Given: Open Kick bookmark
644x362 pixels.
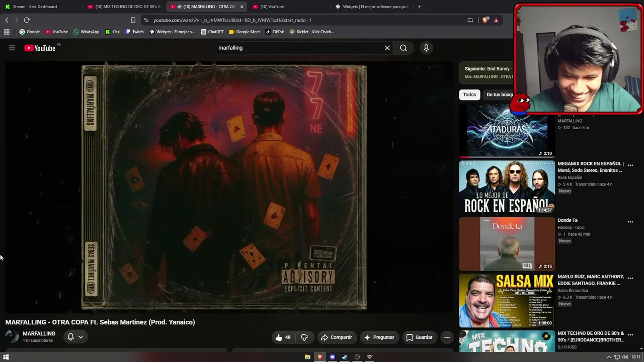Looking at the screenshot, I should (113, 32).
